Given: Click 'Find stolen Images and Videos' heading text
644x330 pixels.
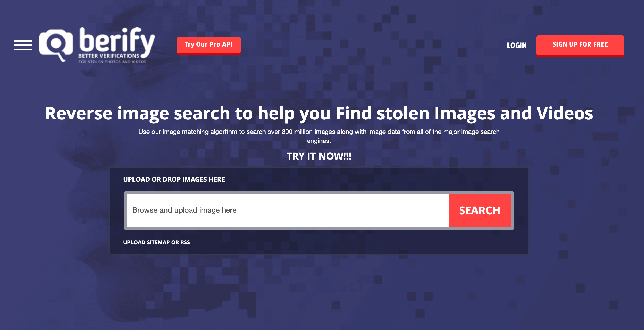Looking at the screenshot, I should 464,114.
